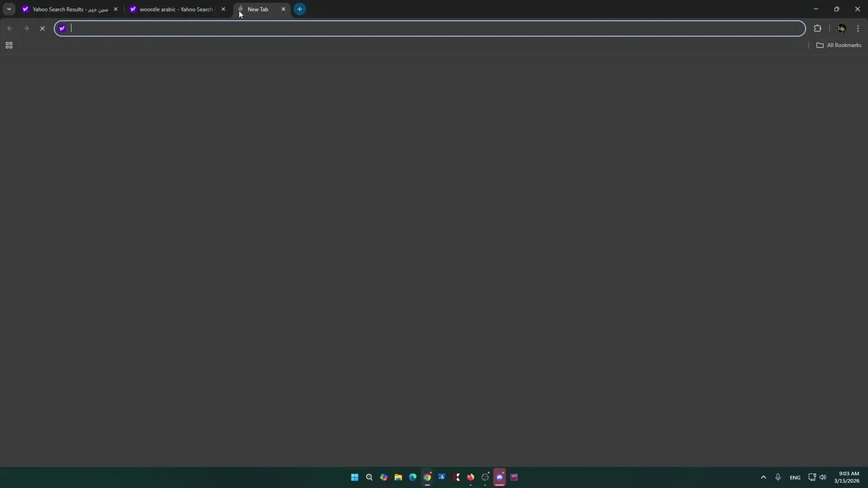Open the PlayStation app from taskbar
The image size is (868, 488).
point(441,477)
